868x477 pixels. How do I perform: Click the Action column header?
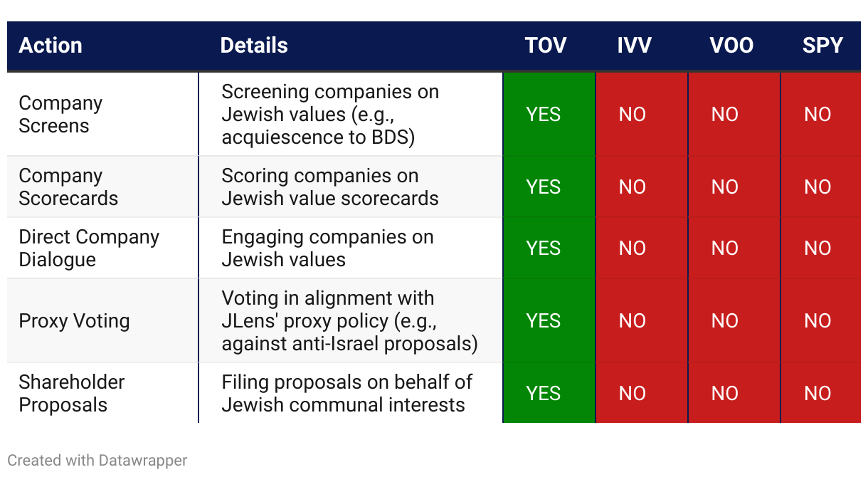51,46
